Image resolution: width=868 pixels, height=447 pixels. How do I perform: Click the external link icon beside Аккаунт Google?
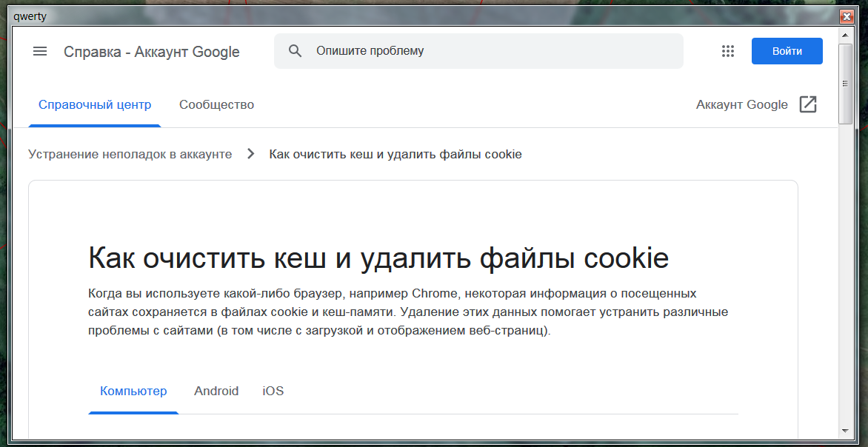pyautogui.click(x=808, y=104)
